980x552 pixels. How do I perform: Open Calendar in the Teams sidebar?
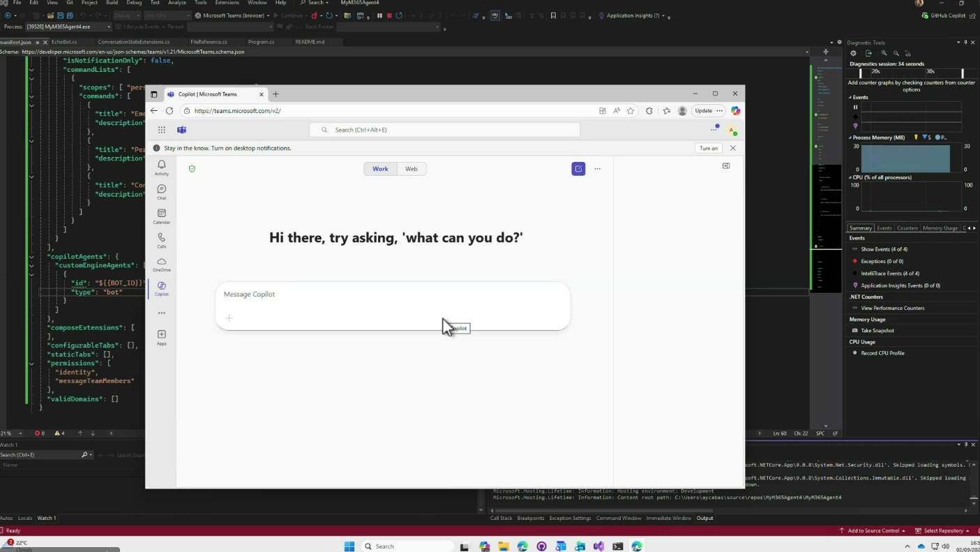pyautogui.click(x=161, y=216)
